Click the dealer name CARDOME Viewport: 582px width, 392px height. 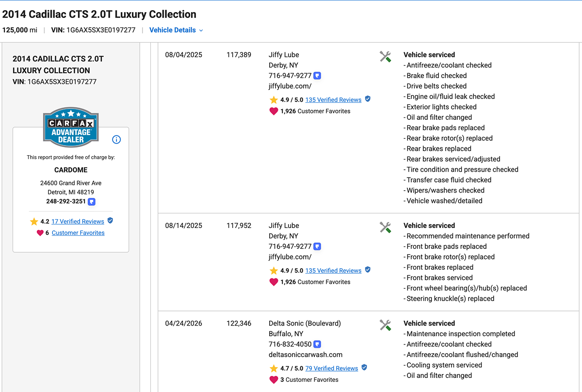pos(71,170)
